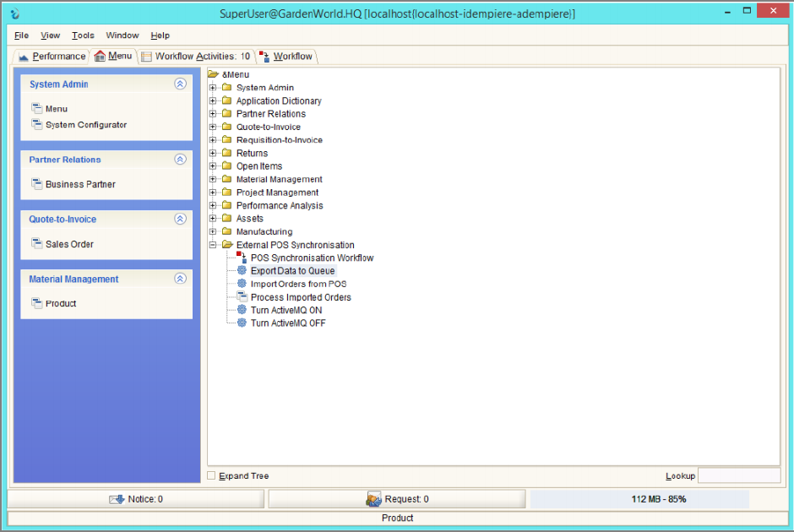Viewport: 794px width, 532px height.
Task: Click the Request: 0 button
Action: coord(397,499)
